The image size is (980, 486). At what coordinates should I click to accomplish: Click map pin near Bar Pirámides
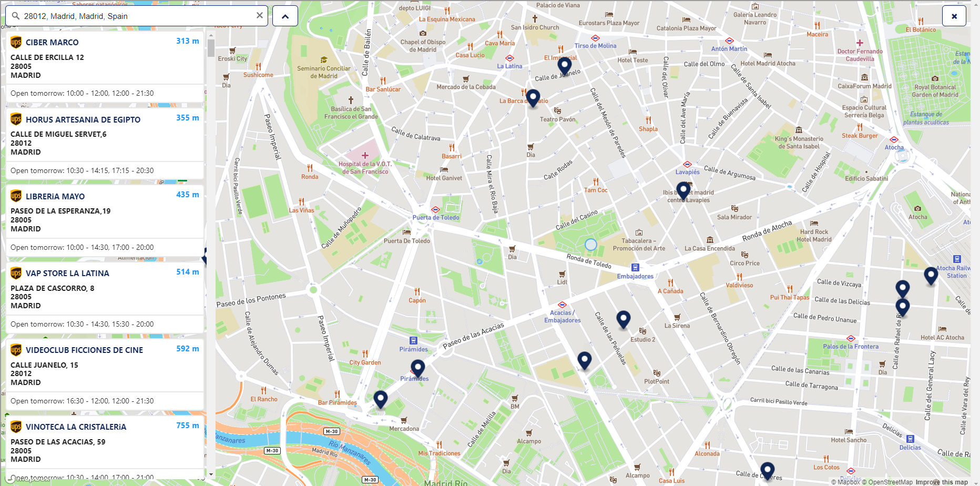[x=381, y=400]
